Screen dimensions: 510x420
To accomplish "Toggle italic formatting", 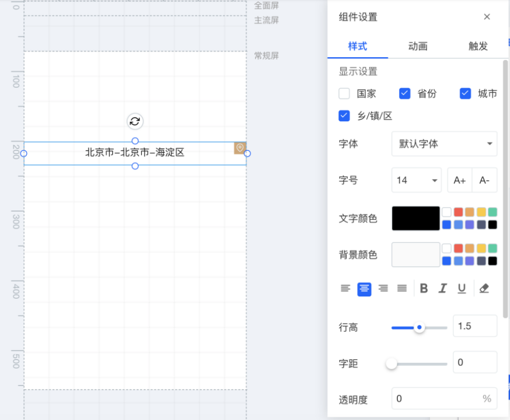I will pyautogui.click(x=443, y=288).
